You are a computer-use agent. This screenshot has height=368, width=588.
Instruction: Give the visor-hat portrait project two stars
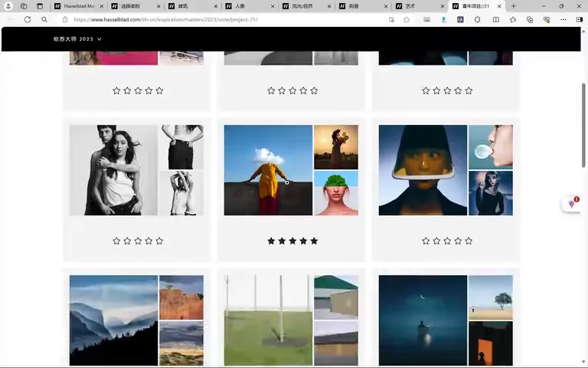click(436, 241)
